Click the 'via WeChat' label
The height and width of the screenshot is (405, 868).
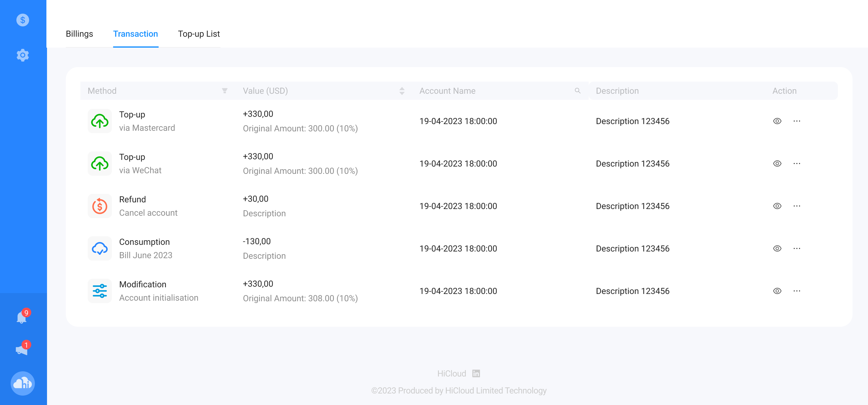coord(140,170)
